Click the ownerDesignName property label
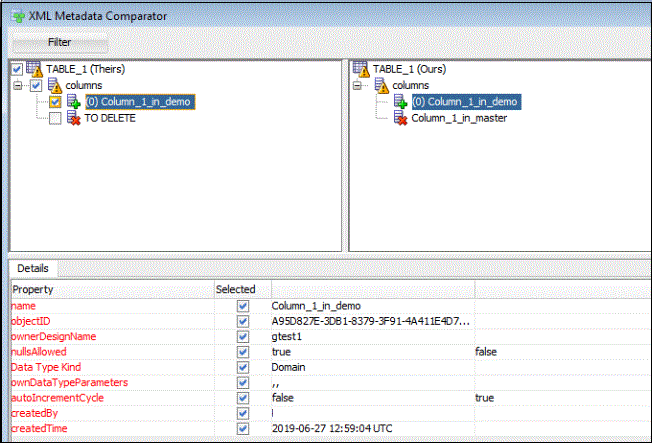652x443 pixels. 54,337
